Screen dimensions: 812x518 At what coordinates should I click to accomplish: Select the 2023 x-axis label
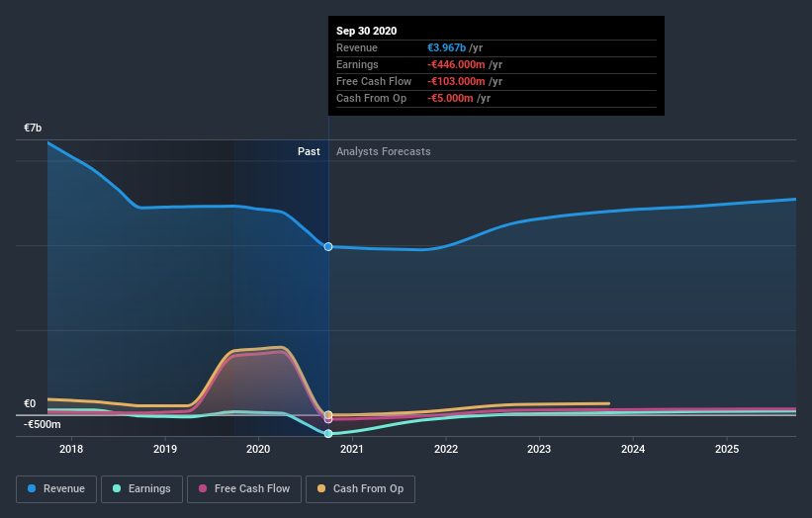[539, 449]
